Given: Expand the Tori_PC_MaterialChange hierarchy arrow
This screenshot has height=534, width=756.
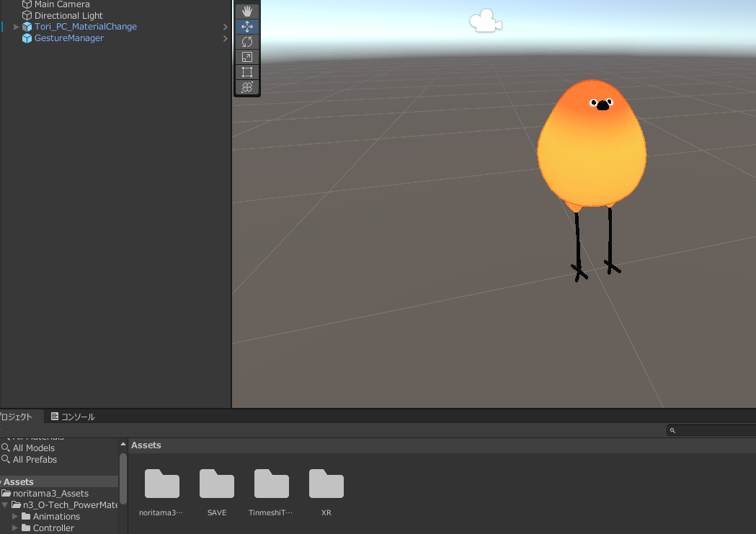Looking at the screenshot, I should click(x=17, y=27).
